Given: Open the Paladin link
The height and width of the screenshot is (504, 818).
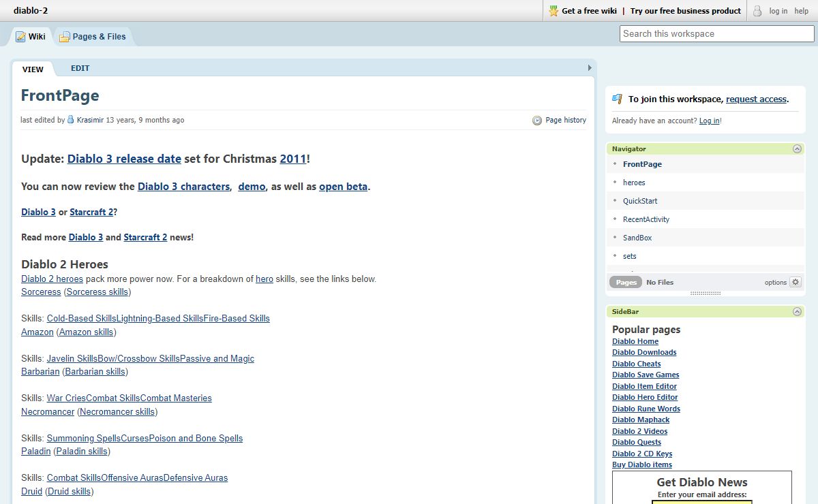Looking at the screenshot, I should pos(36,451).
